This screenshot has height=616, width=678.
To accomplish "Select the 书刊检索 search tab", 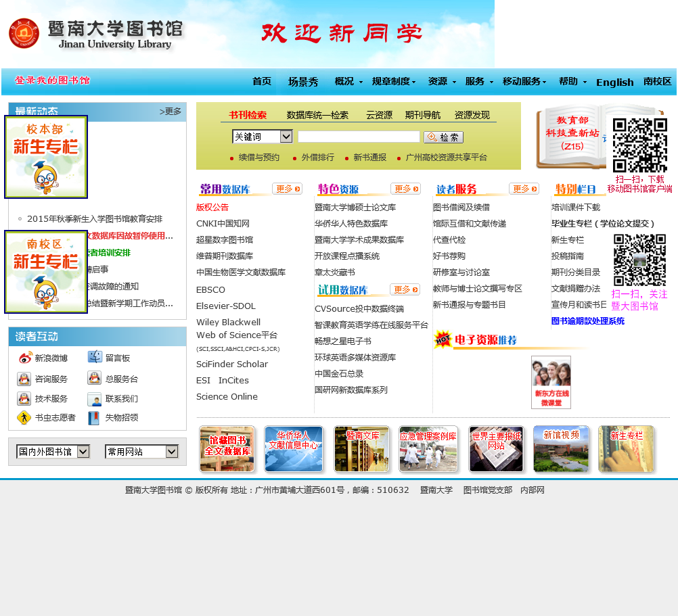I will (x=248, y=115).
